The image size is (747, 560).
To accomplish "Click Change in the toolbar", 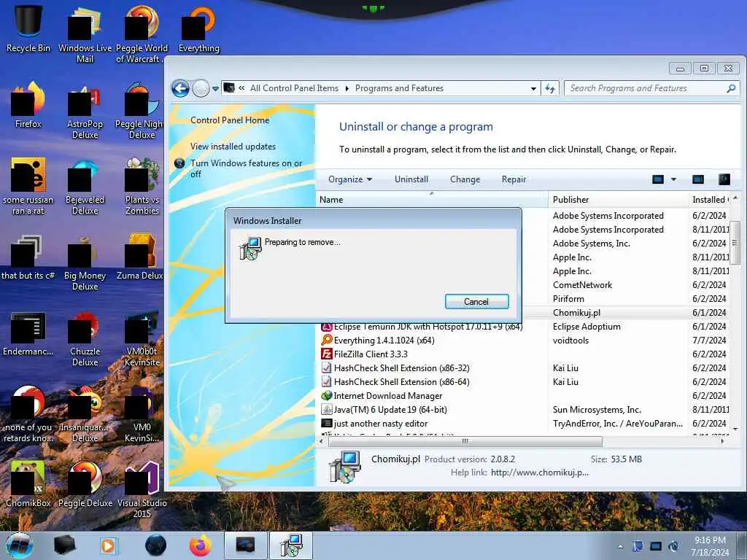I will tap(465, 179).
